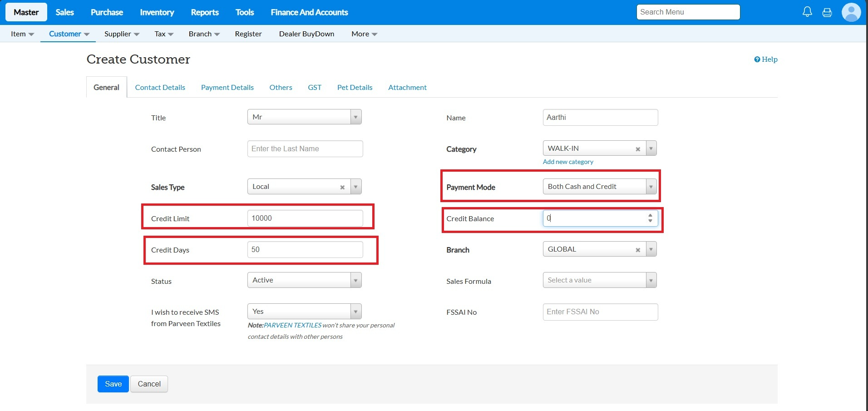Open the notifications bell icon
This screenshot has height=411, width=868.
coord(807,12)
